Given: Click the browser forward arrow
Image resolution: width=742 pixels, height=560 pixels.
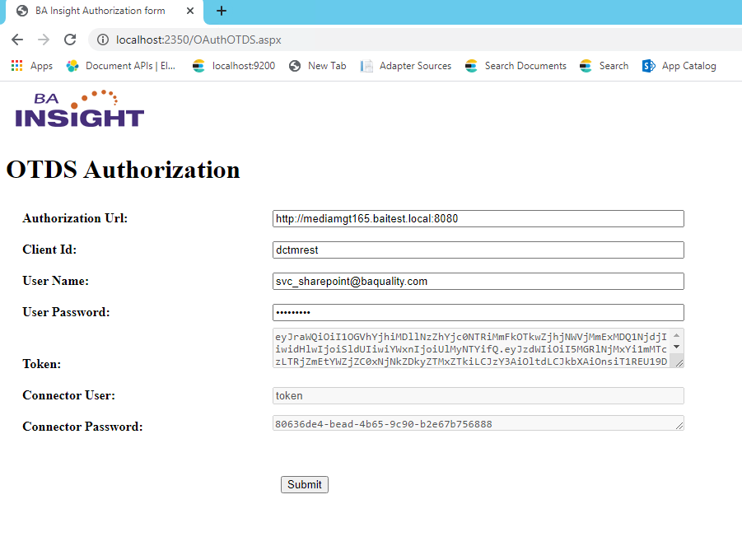Looking at the screenshot, I should (44, 40).
